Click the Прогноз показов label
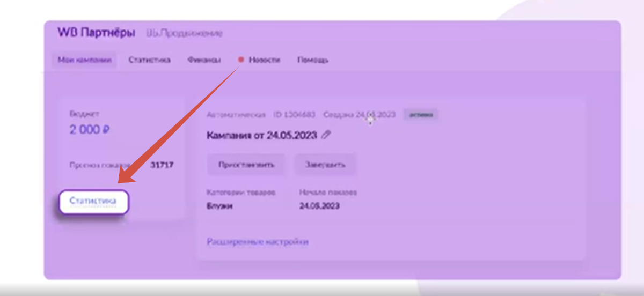This screenshot has width=644, height=296. tap(100, 165)
